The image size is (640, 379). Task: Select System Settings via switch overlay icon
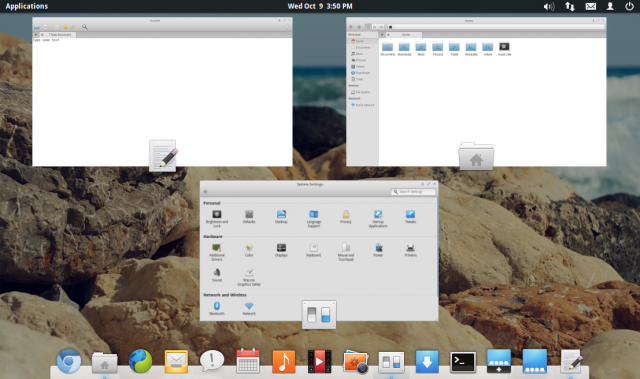(x=319, y=315)
